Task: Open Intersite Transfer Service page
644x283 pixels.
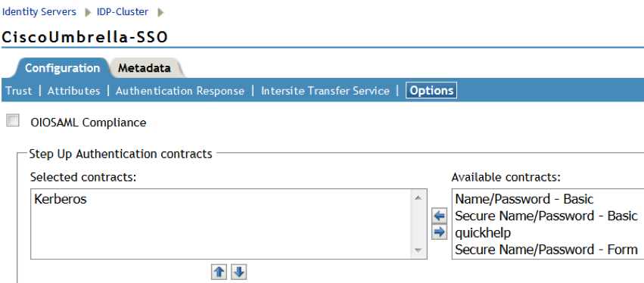Action: [325, 91]
